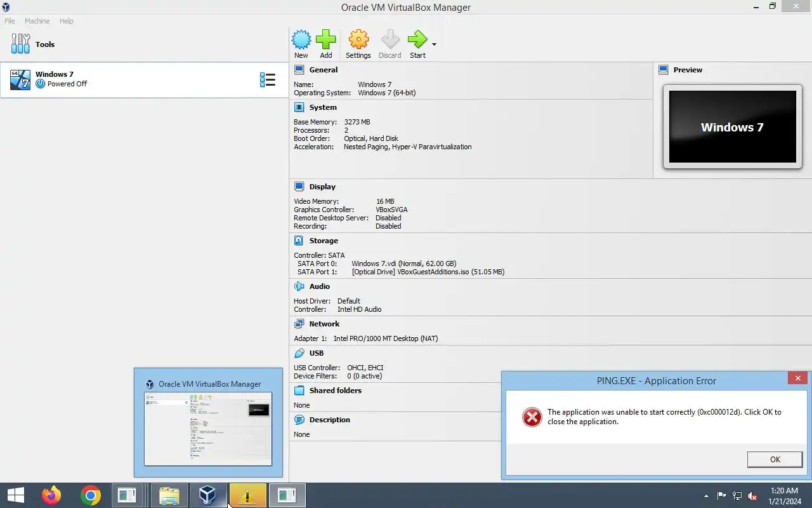Click the Windows 7 preview thumbnail
This screenshot has width=812, height=508.
pos(733,127)
